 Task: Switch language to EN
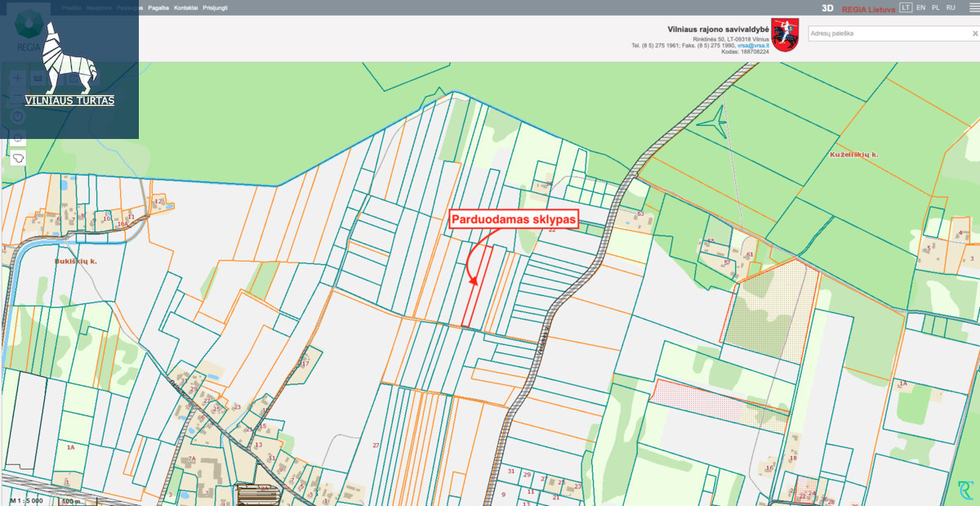pos(921,7)
